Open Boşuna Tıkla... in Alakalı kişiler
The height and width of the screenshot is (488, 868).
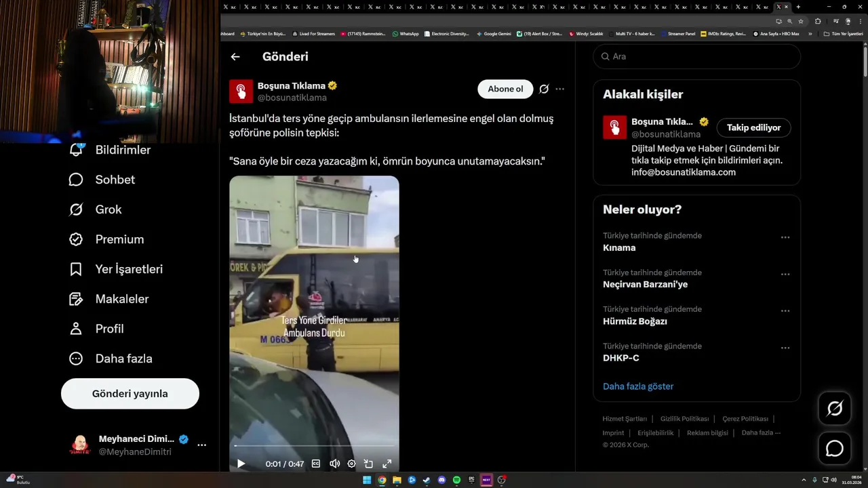[662, 122]
